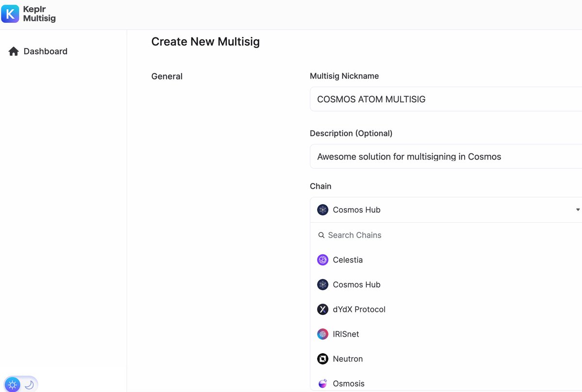582x392 pixels.
Task: Select Celestia from the chain list
Action: (446, 260)
